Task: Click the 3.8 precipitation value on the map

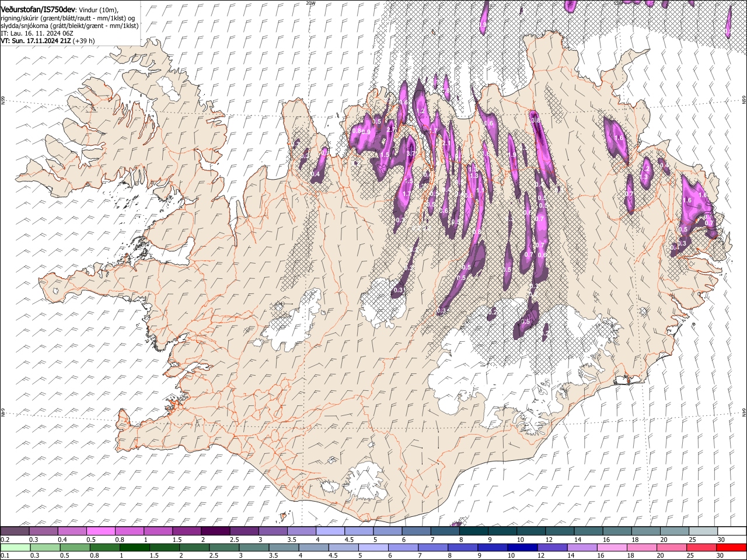Action: 536,120
